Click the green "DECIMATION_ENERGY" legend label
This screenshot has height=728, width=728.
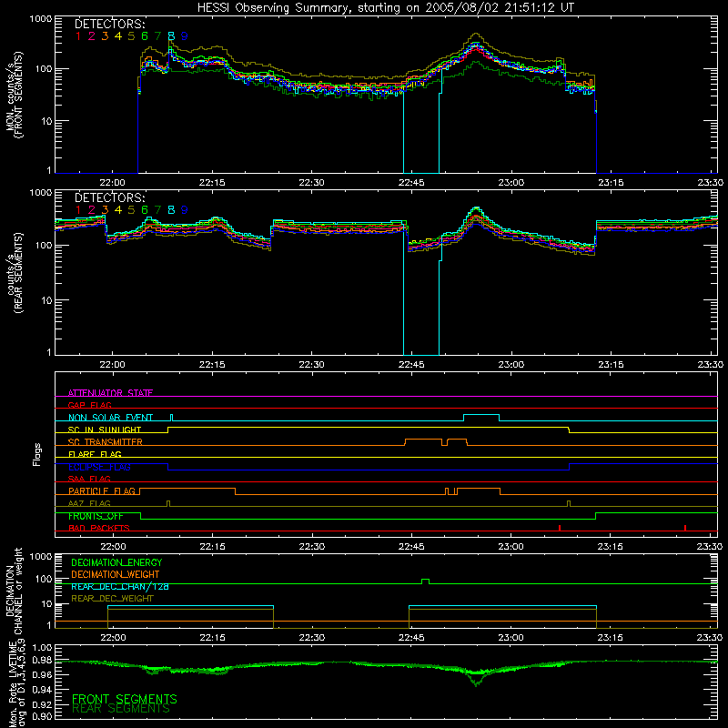pyautogui.click(x=116, y=562)
